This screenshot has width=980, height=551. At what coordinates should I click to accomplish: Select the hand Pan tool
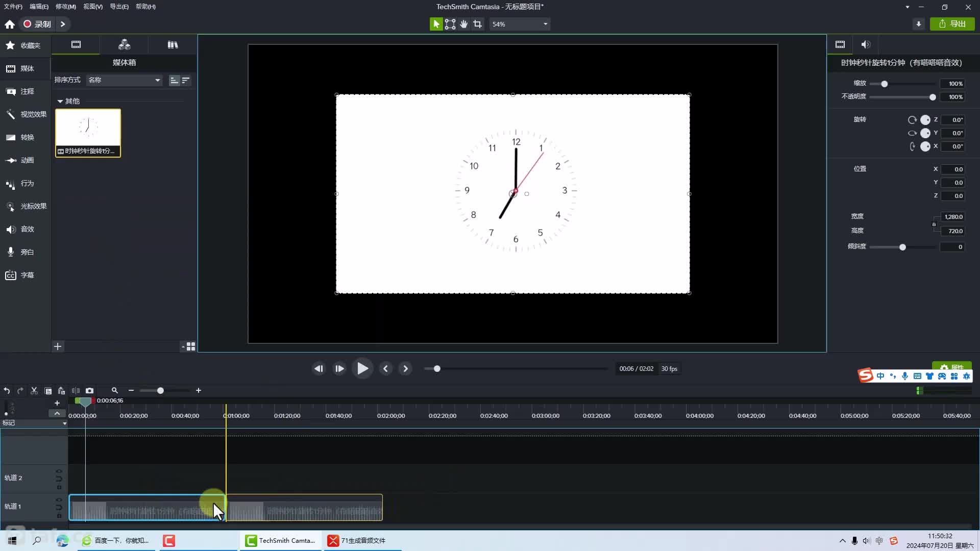tap(464, 24)
